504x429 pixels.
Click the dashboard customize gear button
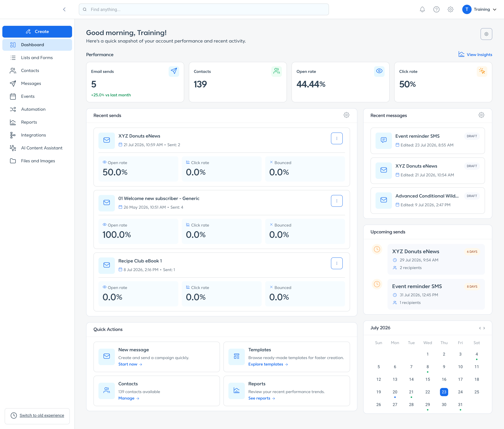(486, 34)
